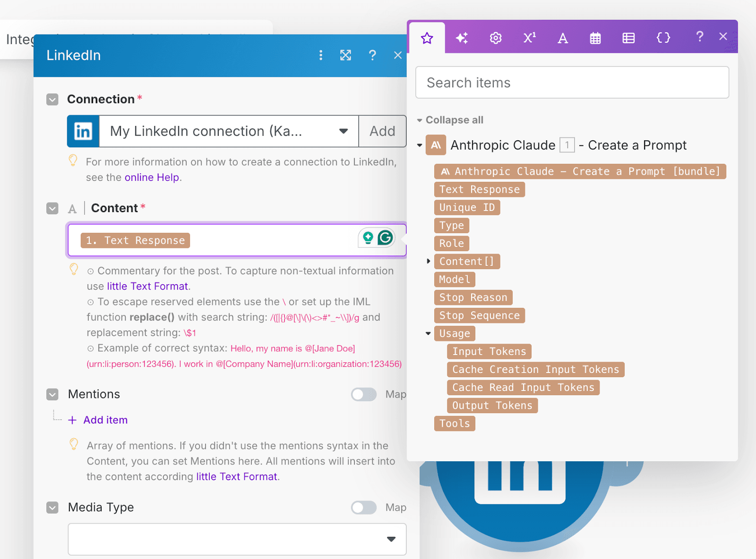This screenshot has height=559, width=756.
Task: Close the mapping panel with X
Action: point(723,36)
